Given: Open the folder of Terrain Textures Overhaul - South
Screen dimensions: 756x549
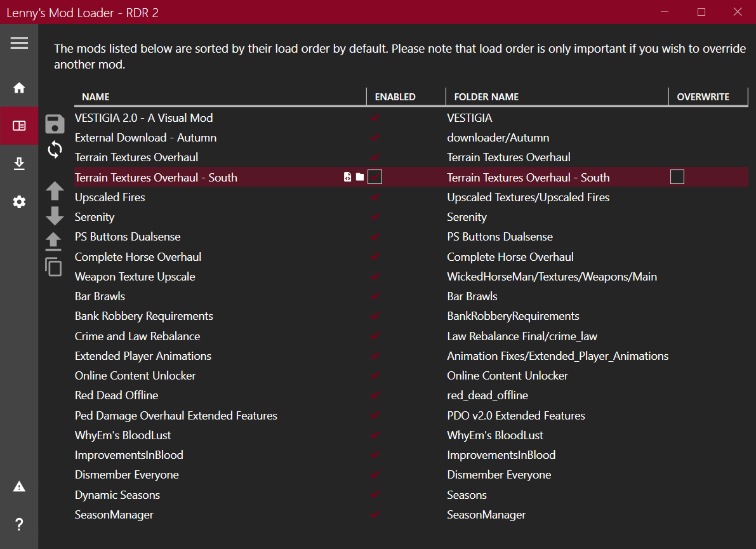Looking at the screenshot, I should 360,177.
